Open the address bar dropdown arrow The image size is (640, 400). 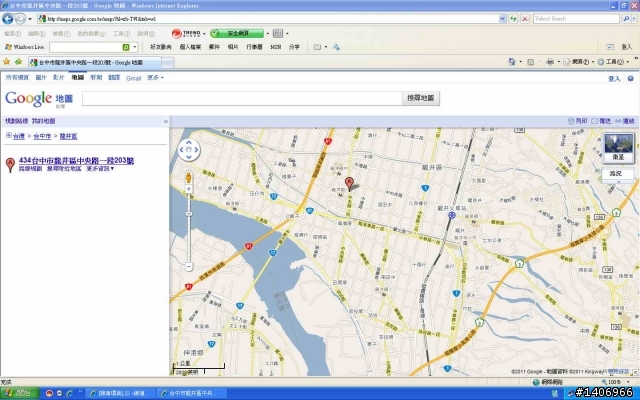[502, 19]
